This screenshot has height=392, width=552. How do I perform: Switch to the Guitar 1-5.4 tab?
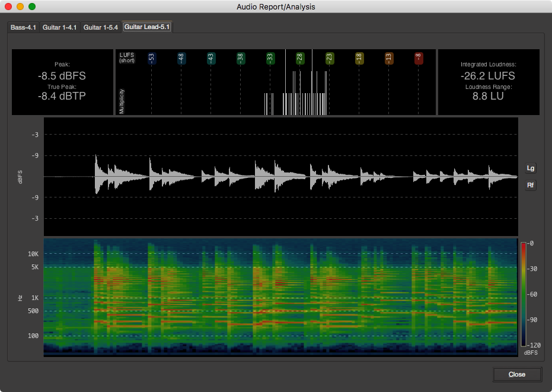pos(101,27)
